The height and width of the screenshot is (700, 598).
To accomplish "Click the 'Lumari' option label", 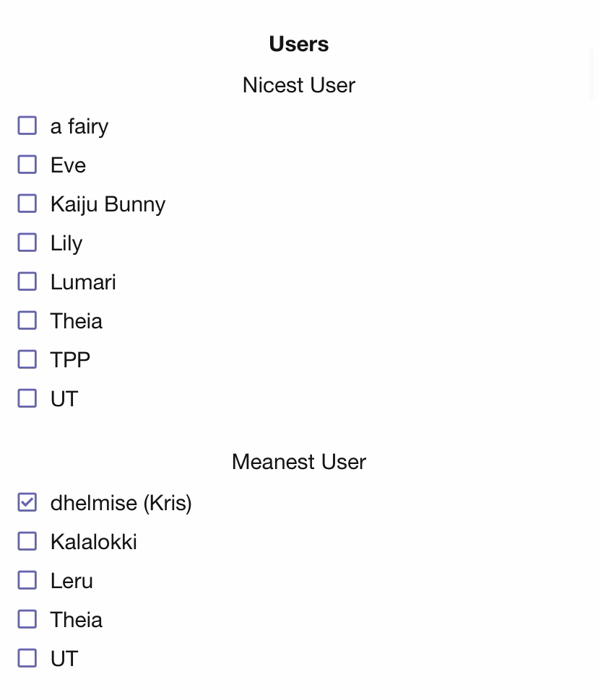I will [83, 282].
